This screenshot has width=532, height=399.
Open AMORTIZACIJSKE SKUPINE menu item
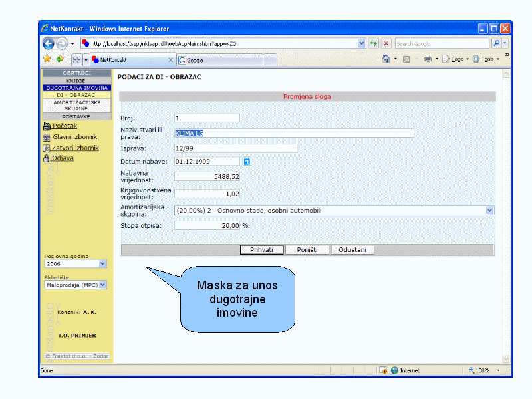[76, 106]
